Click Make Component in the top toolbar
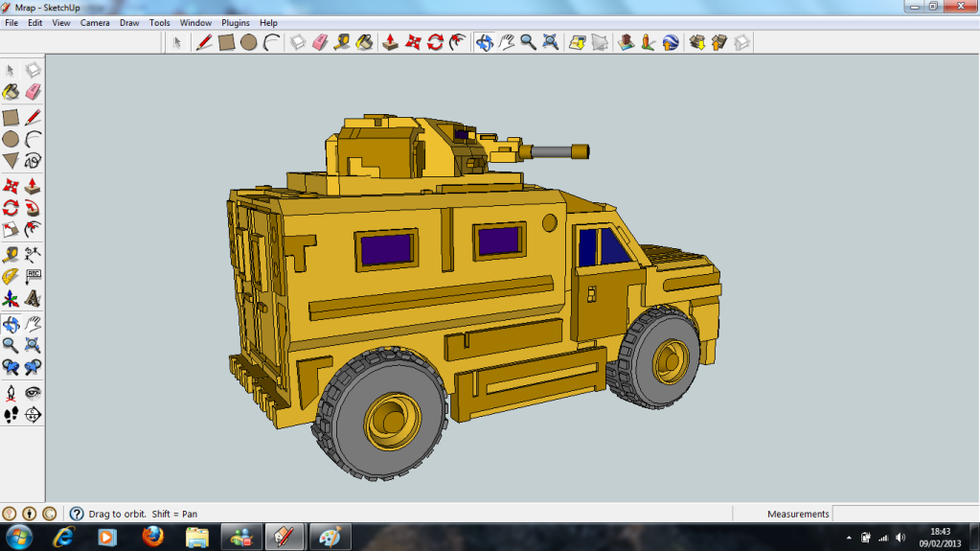Screen dimensions: 980x551 (x=298, y=42)
